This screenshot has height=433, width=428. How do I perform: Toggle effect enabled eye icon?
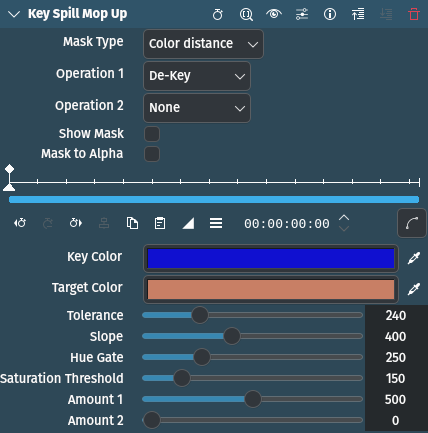[x=274, y=14]
